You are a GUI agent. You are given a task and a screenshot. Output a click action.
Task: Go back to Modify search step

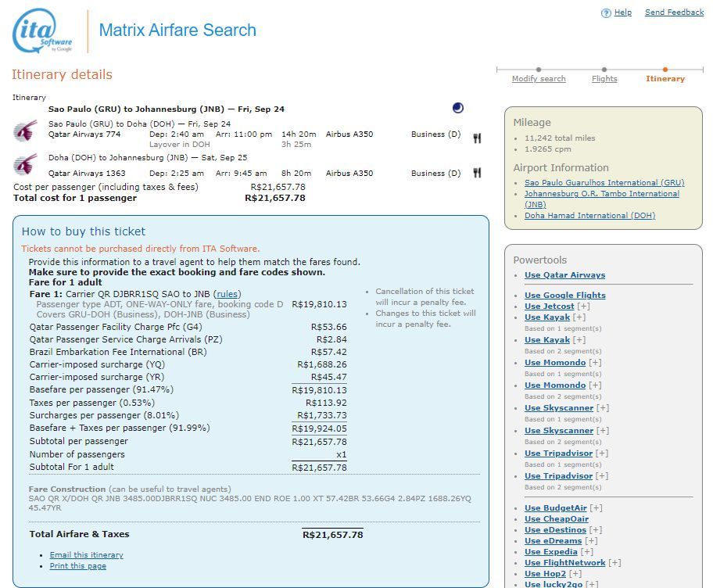[x=539, y=79]
